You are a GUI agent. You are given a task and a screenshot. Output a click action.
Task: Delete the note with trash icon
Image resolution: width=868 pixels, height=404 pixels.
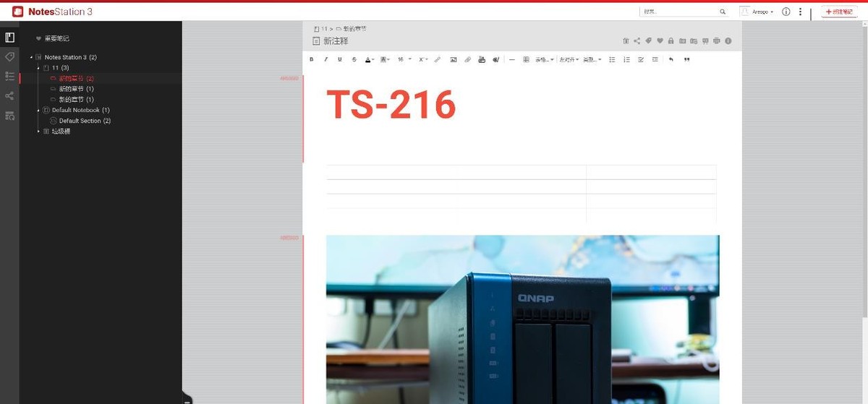(626, 41)
